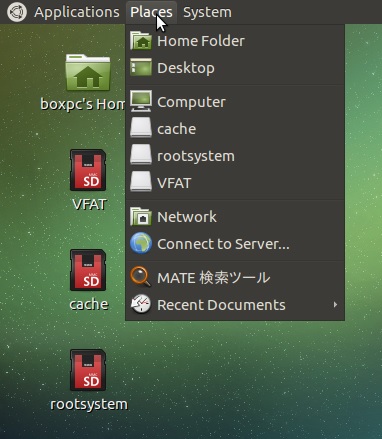The height and width of the screenshot is (439, 382).
Task: Open the VFAT volume menu entry
Action: [235, 183]
